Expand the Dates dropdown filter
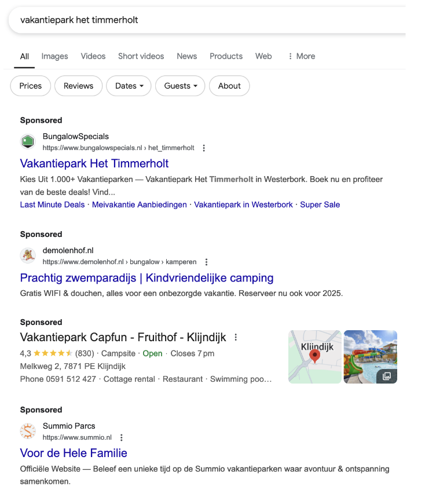This screenshot has width=425, height=504. pos(129,86)
